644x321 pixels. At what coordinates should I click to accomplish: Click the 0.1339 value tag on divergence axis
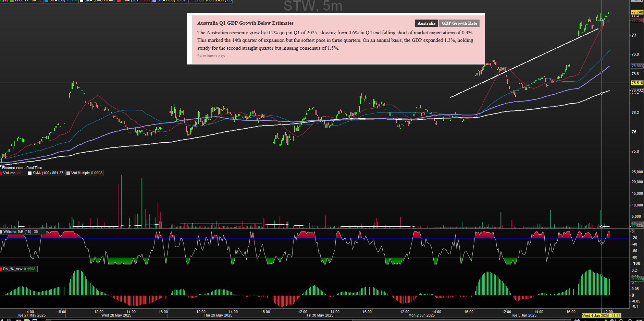pos(637,279)
